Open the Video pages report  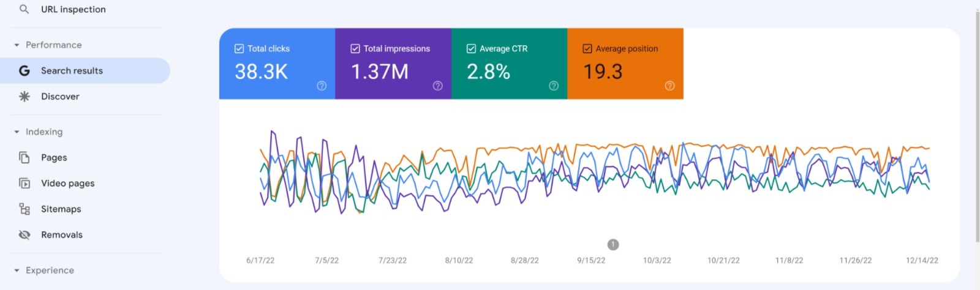85,183
